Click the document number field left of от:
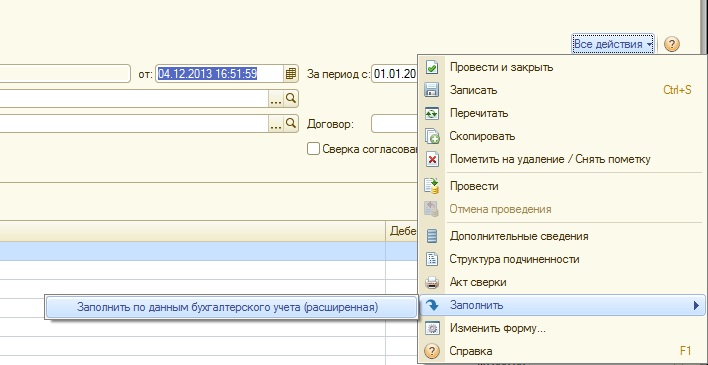The width and height of the screenshot is (708, 365). [x=65, y=74]
